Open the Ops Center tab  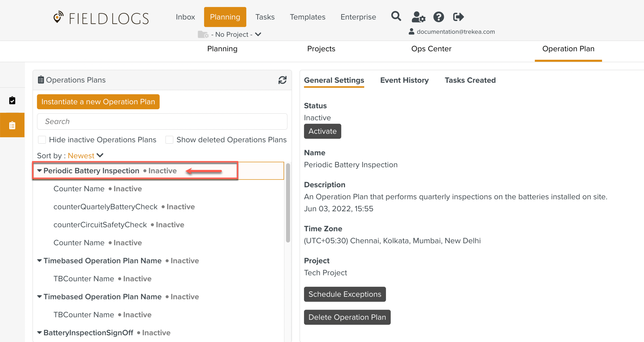click(x=431, y=49)
